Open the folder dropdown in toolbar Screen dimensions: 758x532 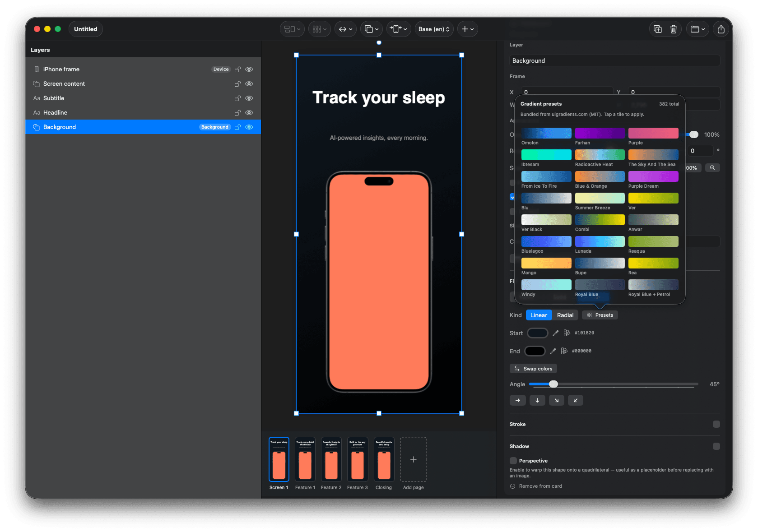point(698,29)
